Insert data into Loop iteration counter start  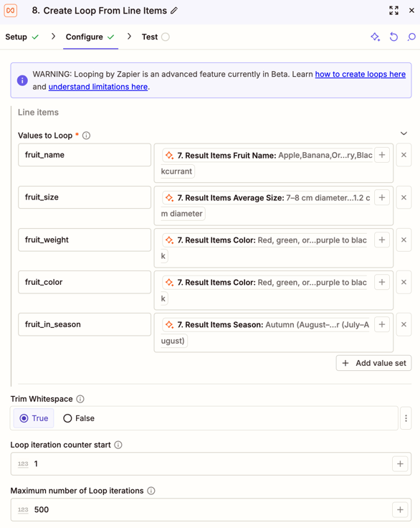coord(400,463)
